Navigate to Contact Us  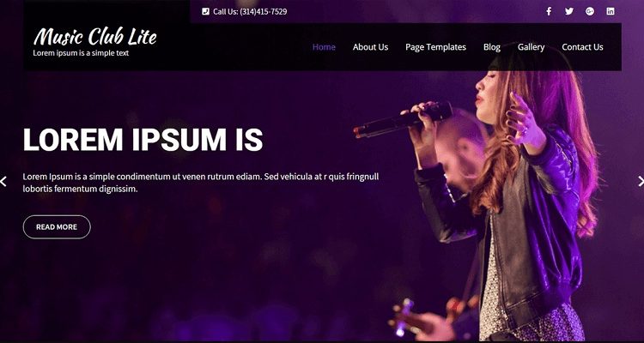pyautogui.click(x=582, y=47)
